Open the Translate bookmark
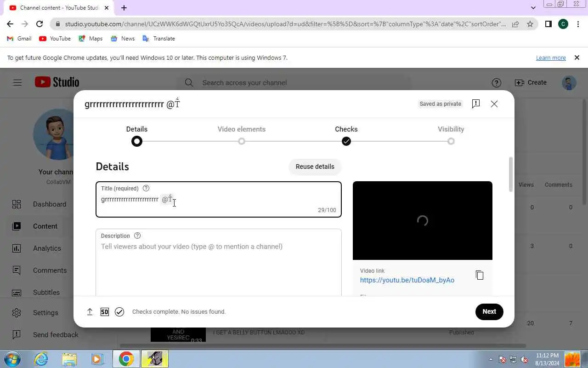This screenshot has height=368, width=588. pyautogui.click(x=159, y=39)
